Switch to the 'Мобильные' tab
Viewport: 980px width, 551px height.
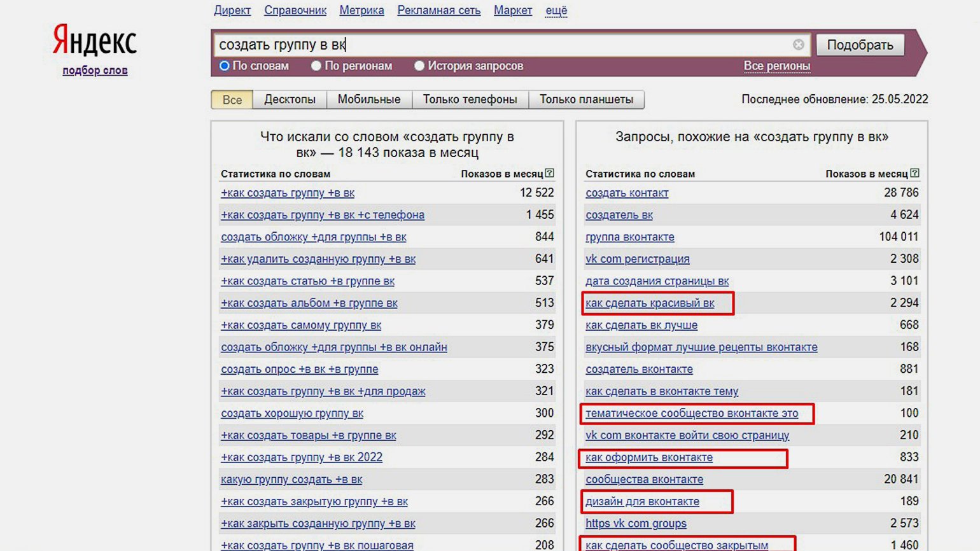click(369, 99)
